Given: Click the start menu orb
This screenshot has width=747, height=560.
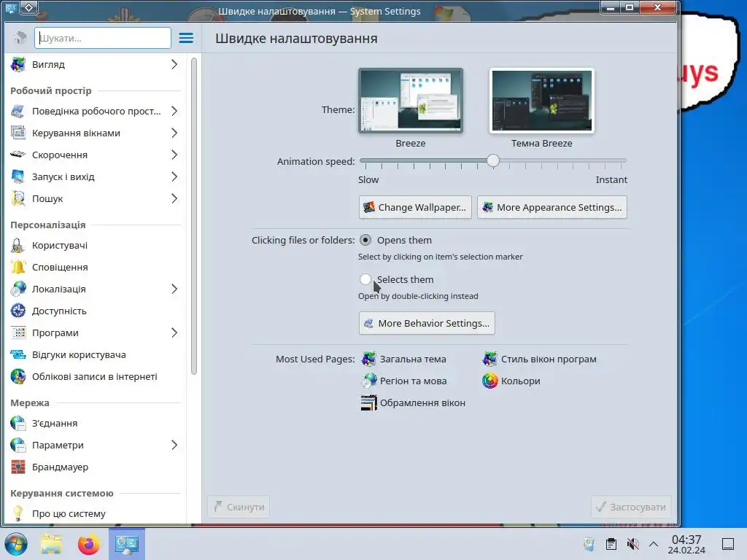Looking at the screenshot, I should [x=16, y=544].
